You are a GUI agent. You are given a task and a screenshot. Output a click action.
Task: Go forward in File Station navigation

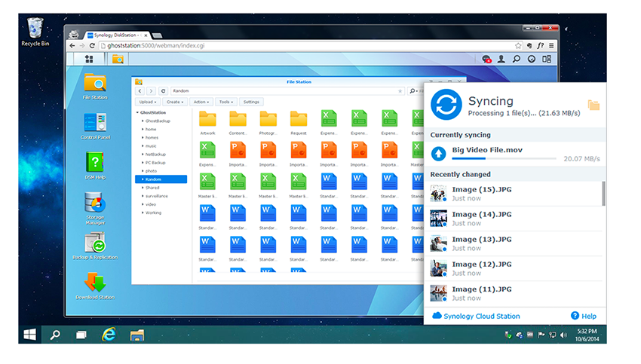[x=151, y=90]
